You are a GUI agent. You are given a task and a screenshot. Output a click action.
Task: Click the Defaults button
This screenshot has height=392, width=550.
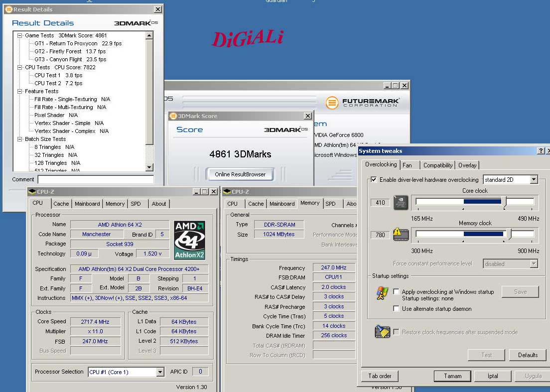528,355
